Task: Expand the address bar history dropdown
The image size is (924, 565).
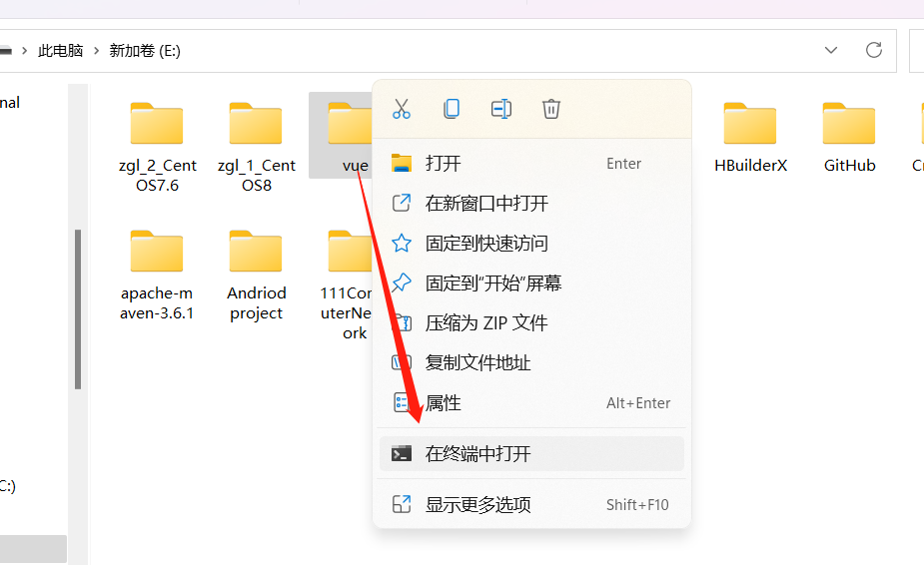Action: 831,50
